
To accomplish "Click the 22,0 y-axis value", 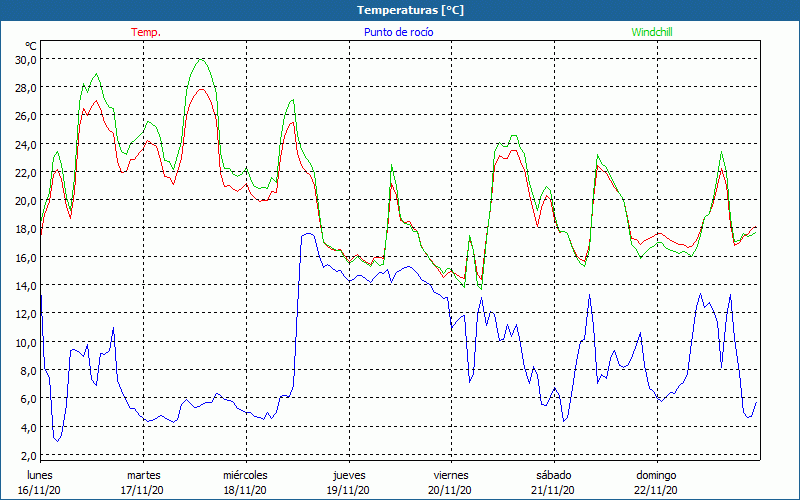I will [x=26, y=172].
